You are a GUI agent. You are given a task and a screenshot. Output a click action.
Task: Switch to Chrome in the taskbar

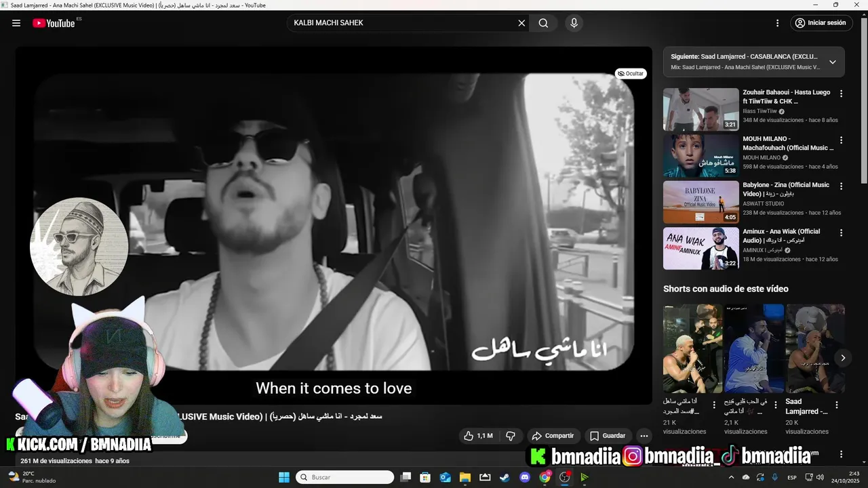click(x=545, y=477)
